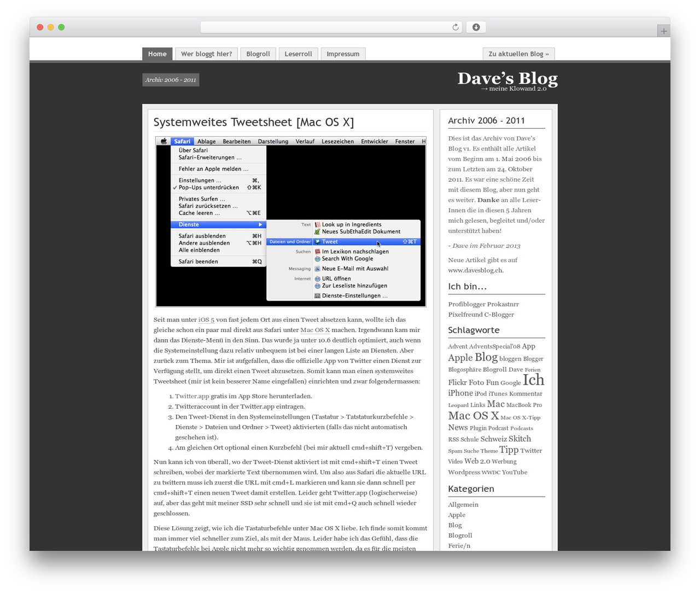
Task: Open the 'Systemweites Tweetsheet [Mac OS X]' headline
Action: [254, 122]
